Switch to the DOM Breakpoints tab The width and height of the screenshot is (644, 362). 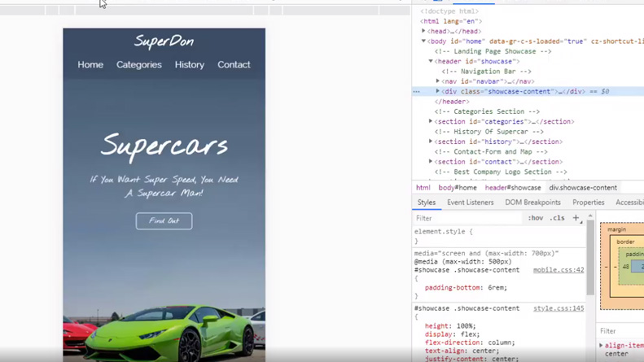point(532,203)
